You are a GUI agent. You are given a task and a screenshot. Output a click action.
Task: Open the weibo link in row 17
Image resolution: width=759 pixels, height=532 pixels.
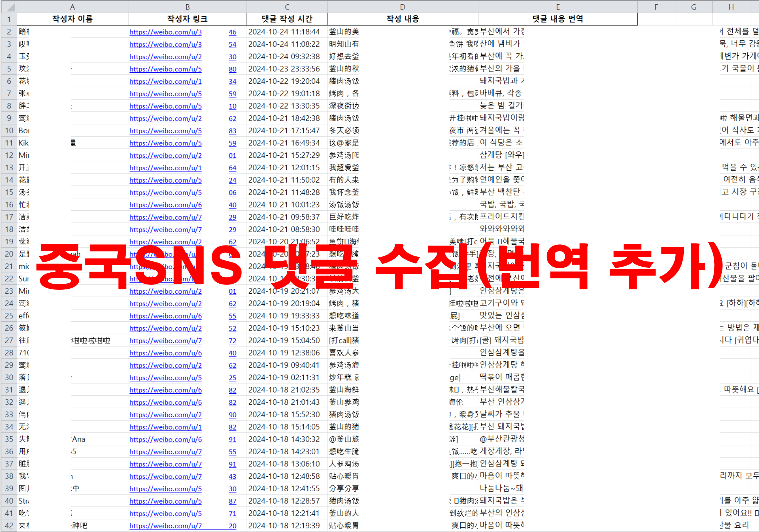pyautogui.click(x=165, y=217)
